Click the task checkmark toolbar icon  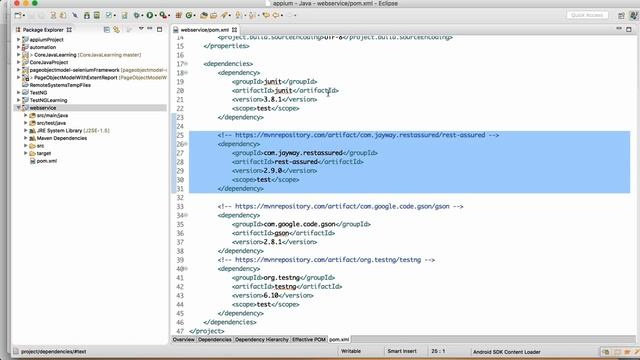pos(109,15)
